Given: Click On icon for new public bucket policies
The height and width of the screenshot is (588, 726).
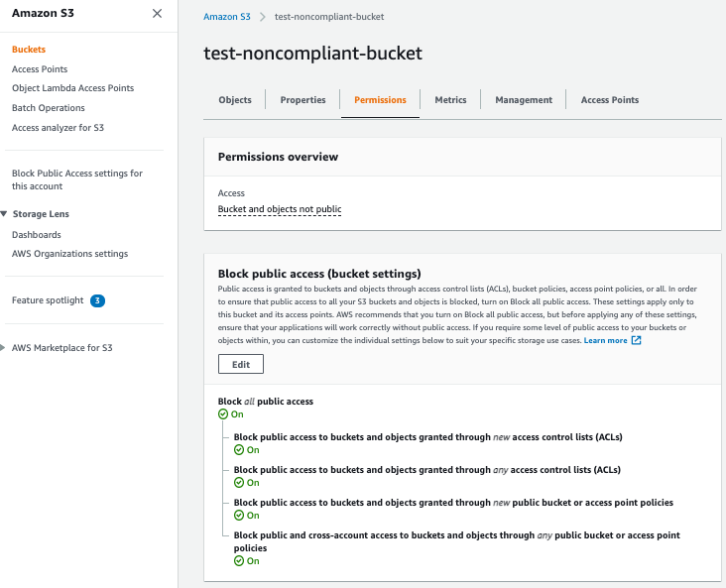Looking at the screenshot, I should (x=239, y=516).
